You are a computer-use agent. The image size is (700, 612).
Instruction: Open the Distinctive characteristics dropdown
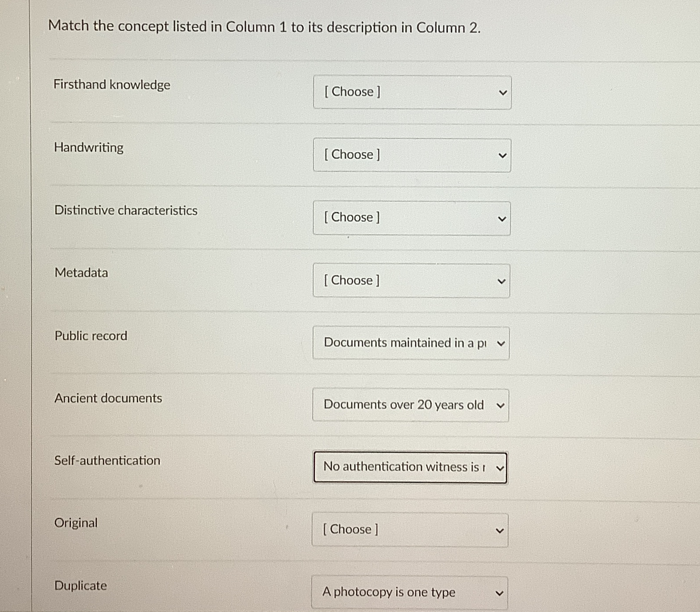coord(411,217)
